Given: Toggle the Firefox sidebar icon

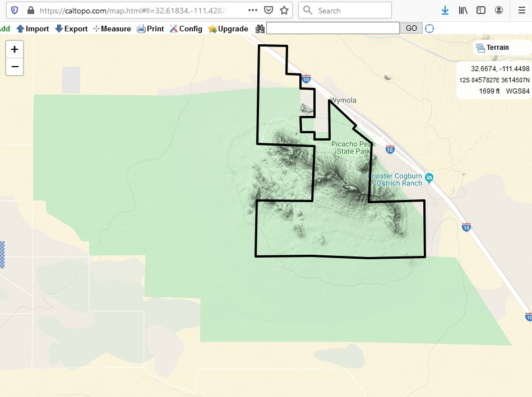Looking at the screenshot, I should (x=481, y=10).
